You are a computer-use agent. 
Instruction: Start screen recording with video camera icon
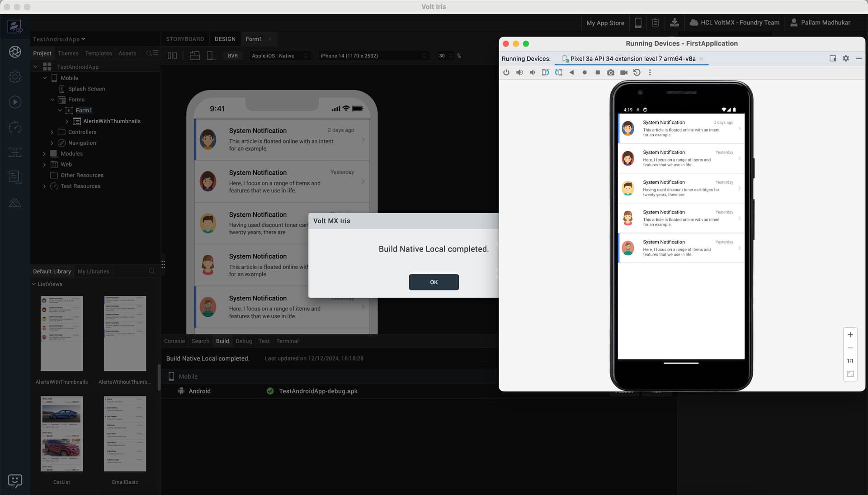coord(624,72)
